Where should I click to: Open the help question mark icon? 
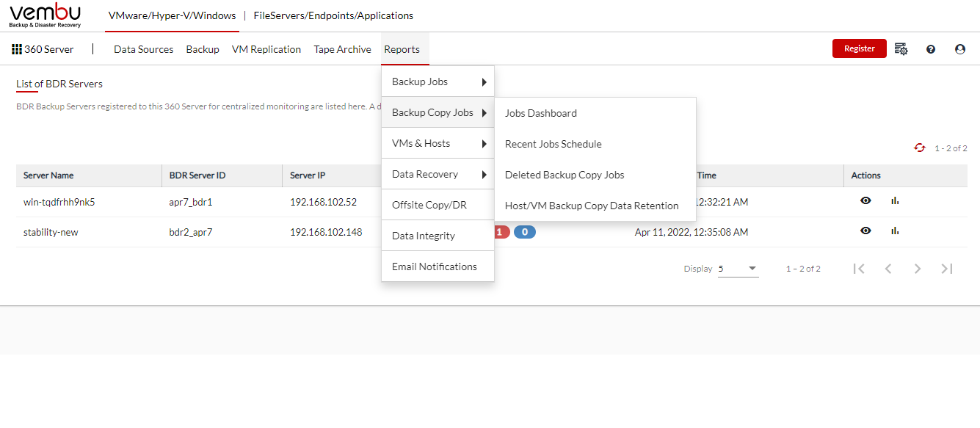point(931,49)
